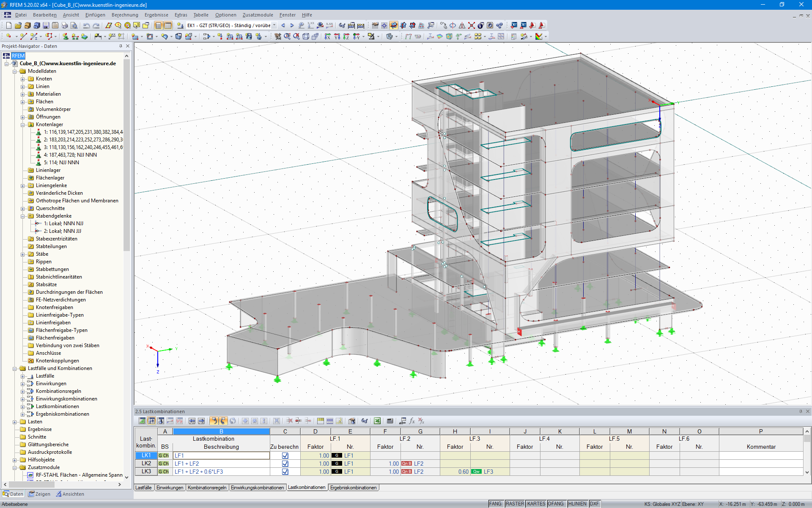This screenshot has height=508, width=812.
Task: Collapse the Knotenlager tree branch
Action: pos(22,124)
